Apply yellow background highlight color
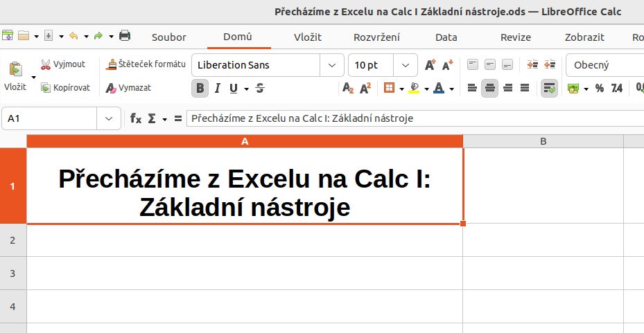This screenshot has height=333, width=644. tap(414, 88)
